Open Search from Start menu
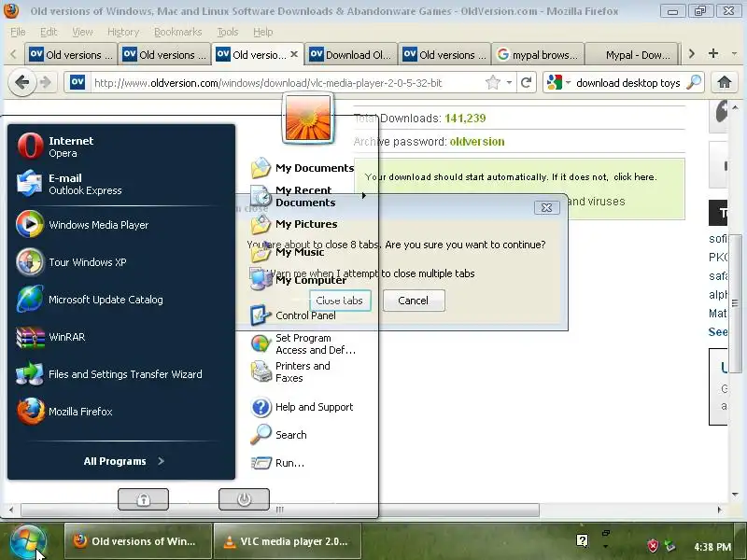This screenshot has width=747, height=560. 278,435
